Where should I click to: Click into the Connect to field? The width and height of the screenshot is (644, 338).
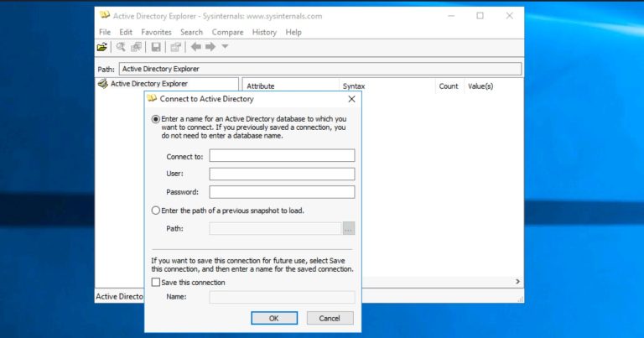coord(282,155)
